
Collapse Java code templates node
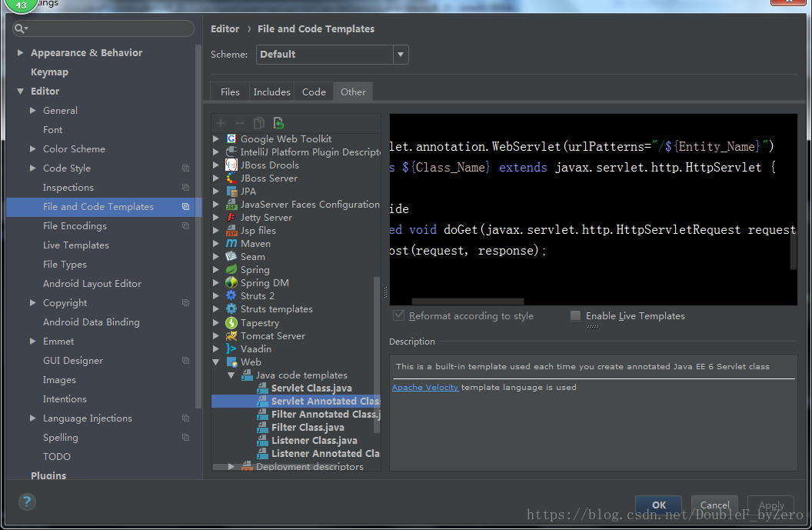[x=231, y=375]
